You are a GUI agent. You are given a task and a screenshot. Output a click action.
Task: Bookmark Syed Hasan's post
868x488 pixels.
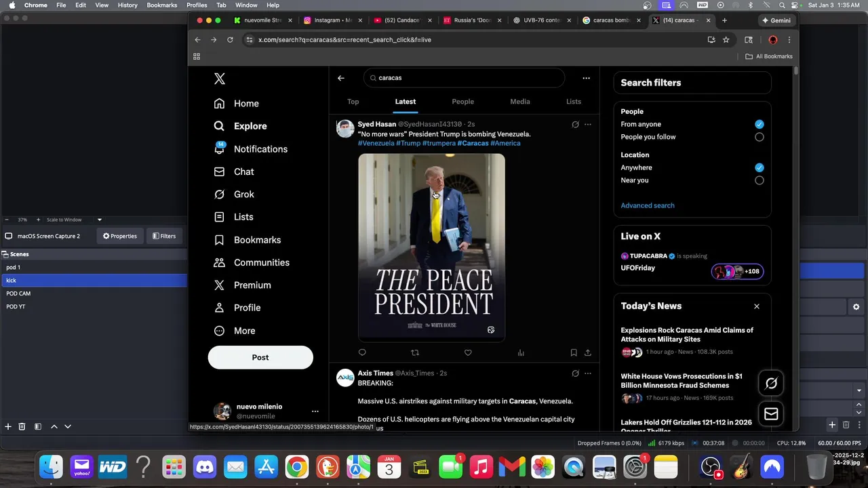click(x=574, y=352)
